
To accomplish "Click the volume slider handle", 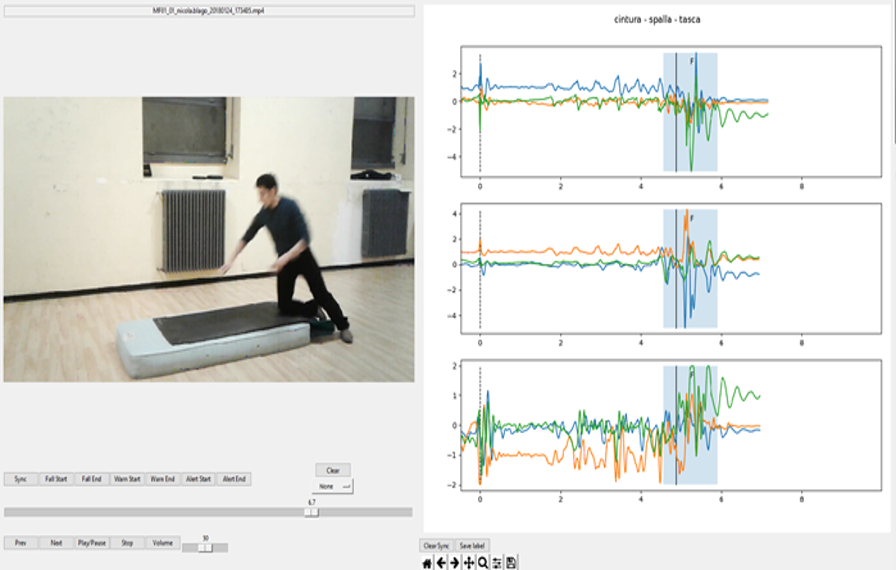I will point(205,548).
